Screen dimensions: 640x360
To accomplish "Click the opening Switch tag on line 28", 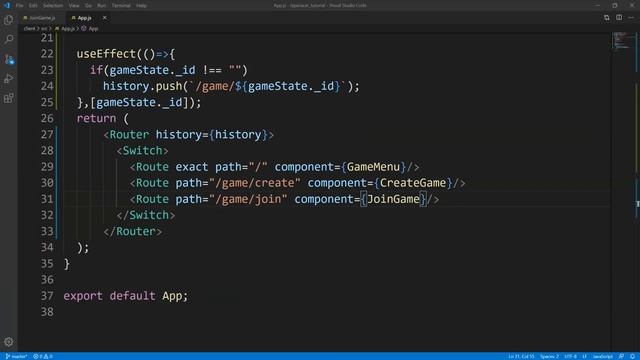I will pos(142,151).
